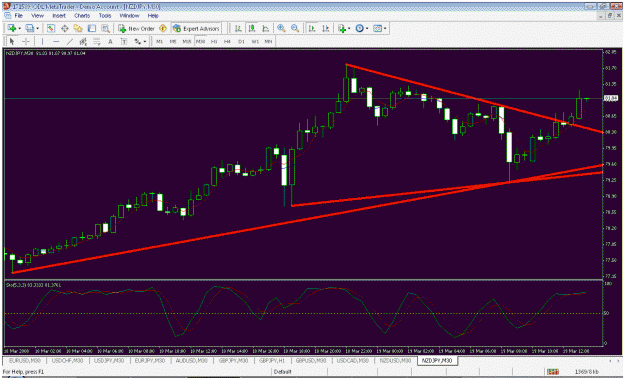Insert an arrow symbol
This screenshot has width=625, height=378.
coord(138,41)
